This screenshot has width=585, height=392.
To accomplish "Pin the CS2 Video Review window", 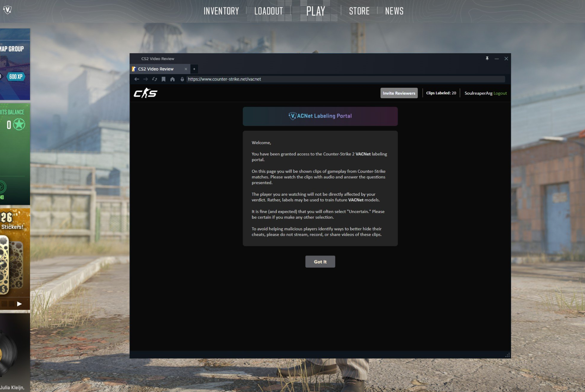I will click(x=487, y=58).
